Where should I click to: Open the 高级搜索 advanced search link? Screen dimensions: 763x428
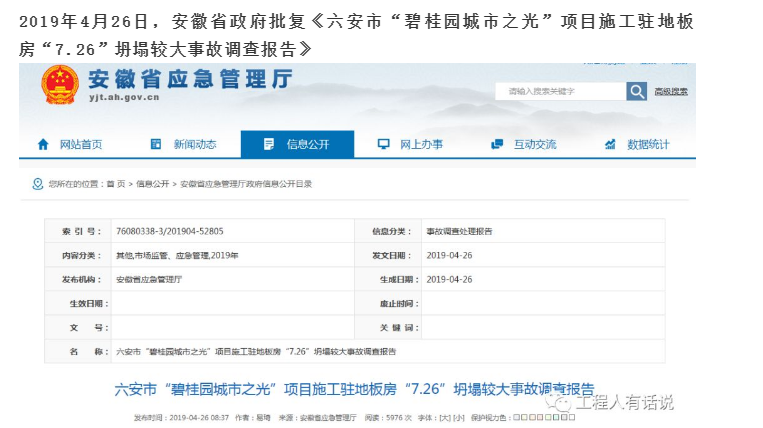[x=671, y=91]
